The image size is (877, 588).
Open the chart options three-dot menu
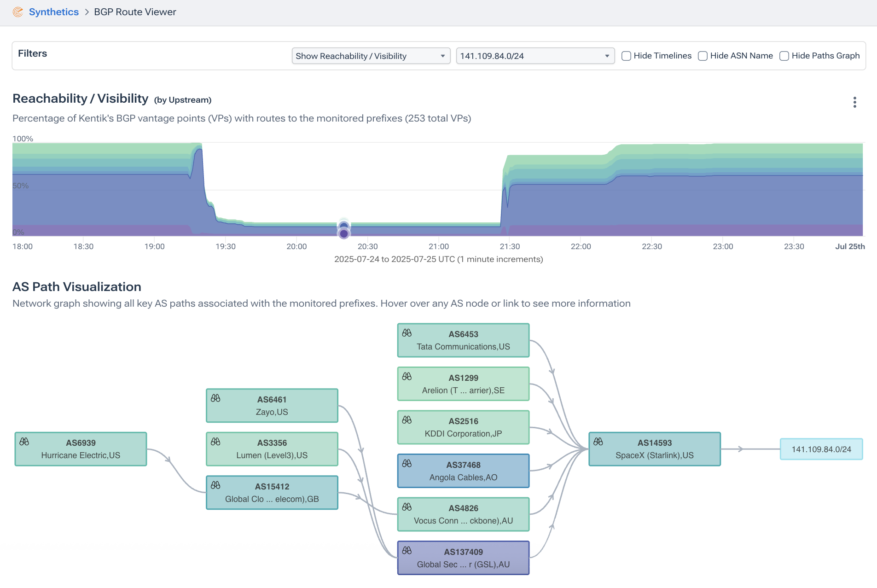(x=854, y=102)
